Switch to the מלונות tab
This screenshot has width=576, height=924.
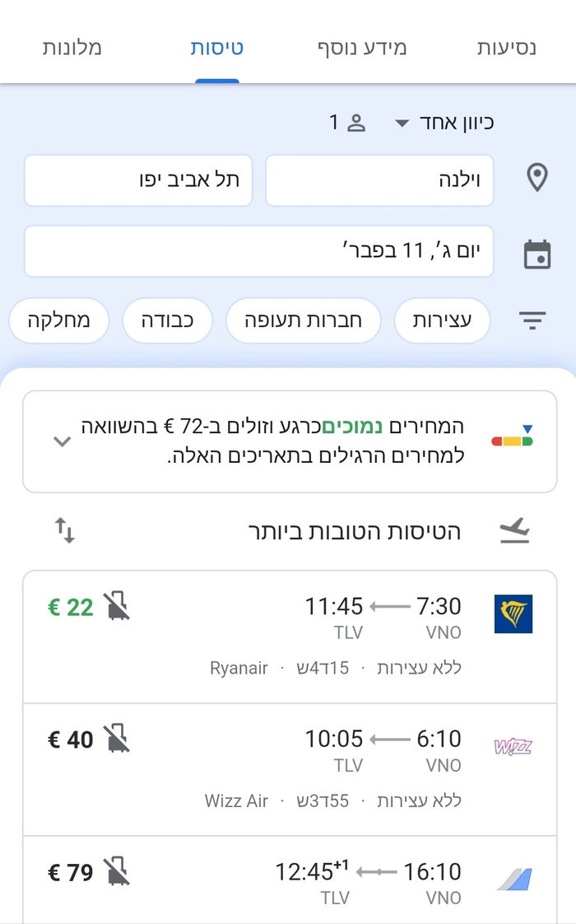[x=72, y=47]
